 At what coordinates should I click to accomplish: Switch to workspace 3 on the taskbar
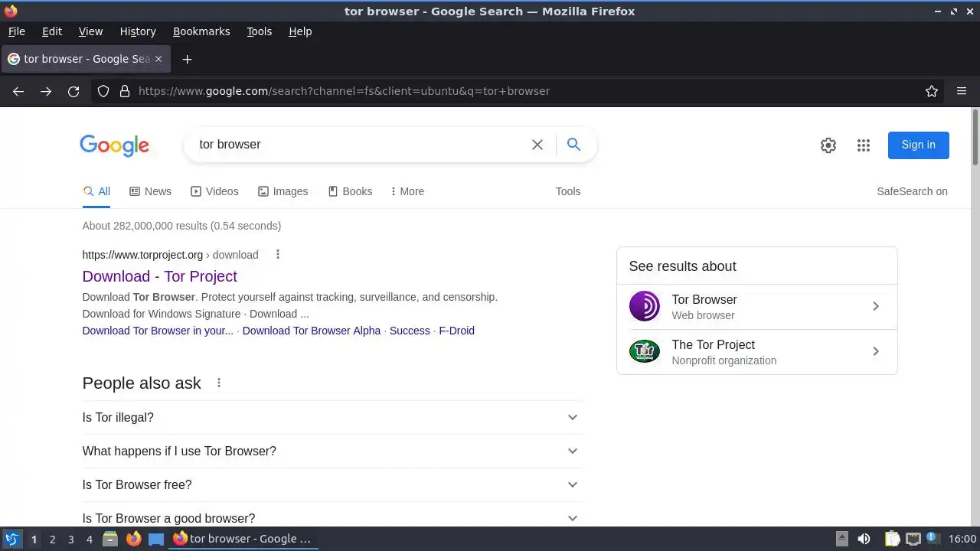[70, 539]
